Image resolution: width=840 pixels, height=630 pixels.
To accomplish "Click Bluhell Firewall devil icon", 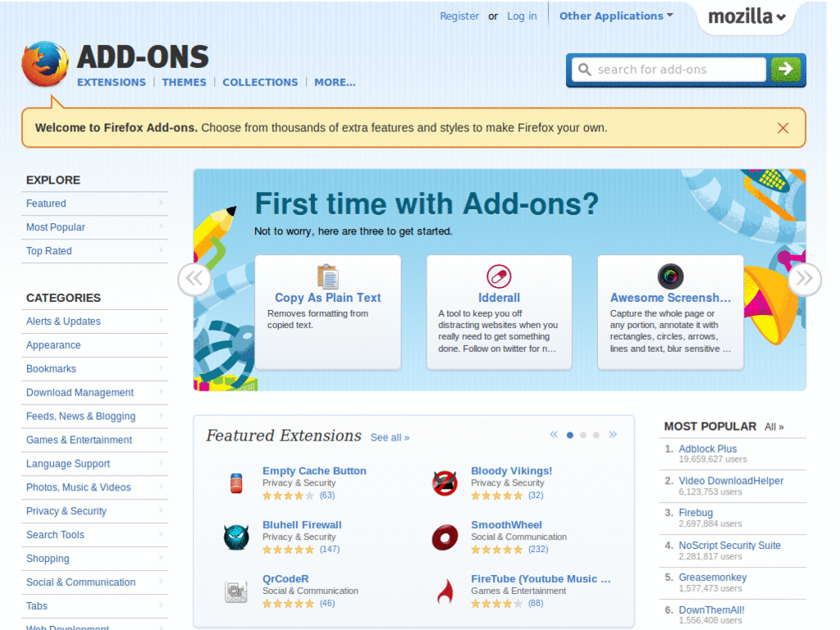I will [x=236, y=537].
